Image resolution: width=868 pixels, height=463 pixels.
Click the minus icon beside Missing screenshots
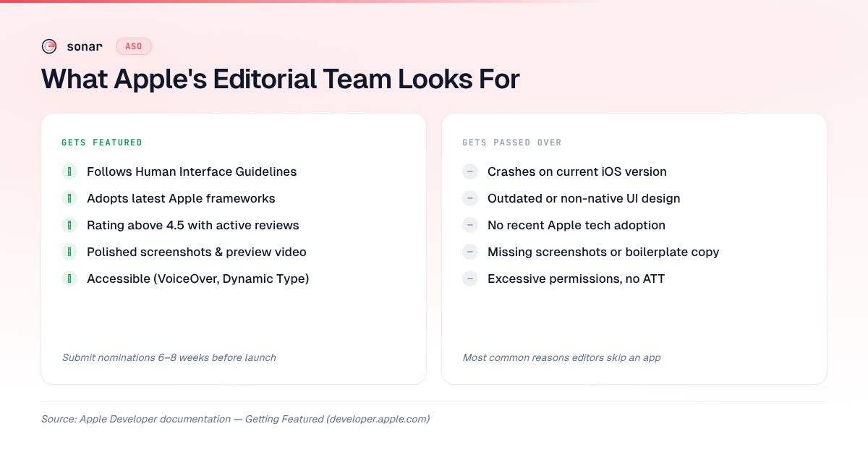click(x=470, y=252)
